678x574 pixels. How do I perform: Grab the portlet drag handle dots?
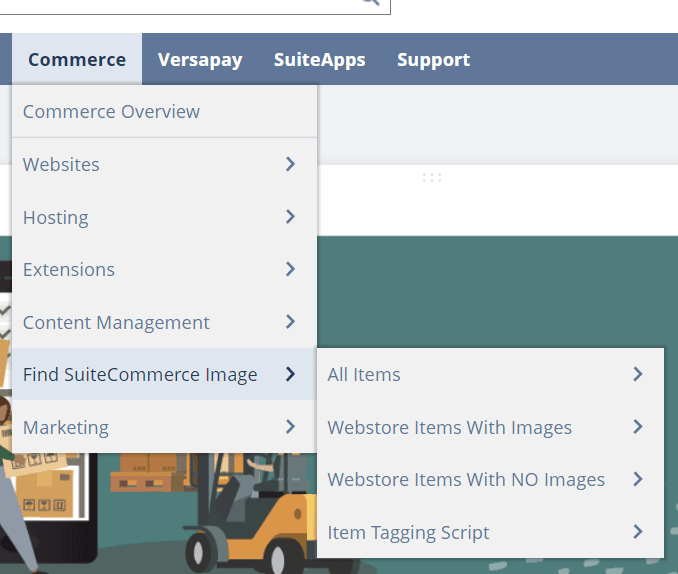click(x=432, y=177)
